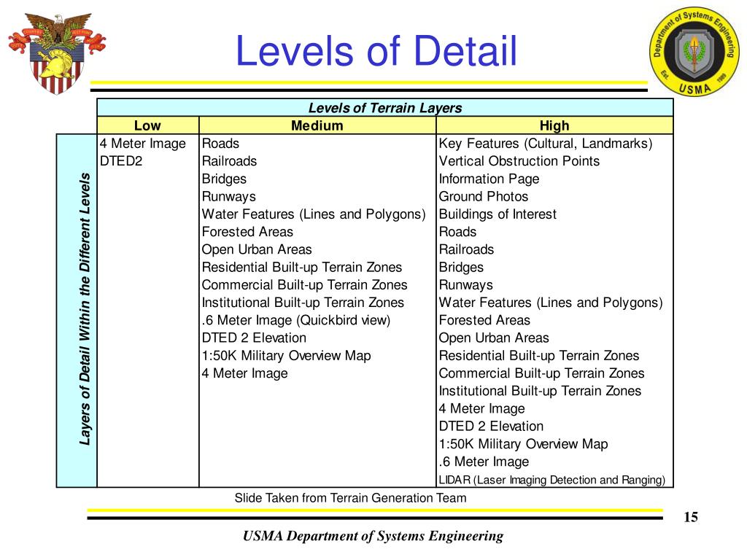Click 'Residential Built-up Terrain Zones' in High column
This screenshot has height=560, width=747.
point(539,356)
